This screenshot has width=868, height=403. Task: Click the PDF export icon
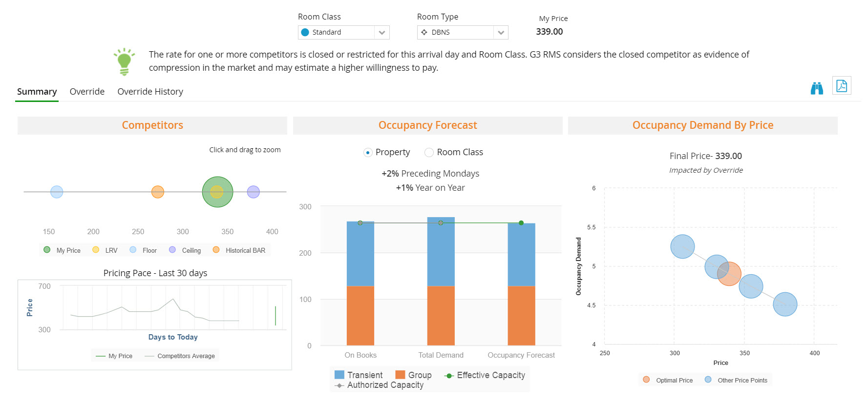(x=841, y=86)
